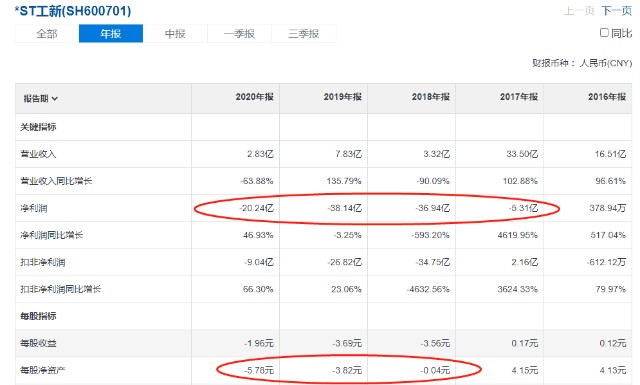Select the 净利润 row label
The image size is (640, 385).
(34, 209)
